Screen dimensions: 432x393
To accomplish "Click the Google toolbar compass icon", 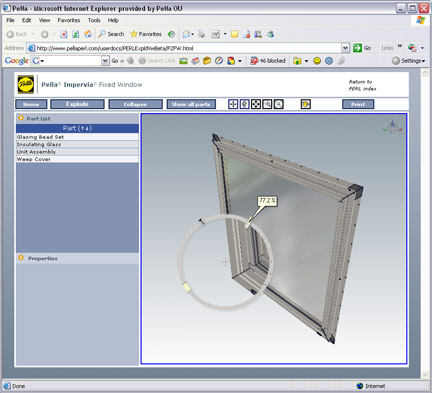I will point(219,61).
